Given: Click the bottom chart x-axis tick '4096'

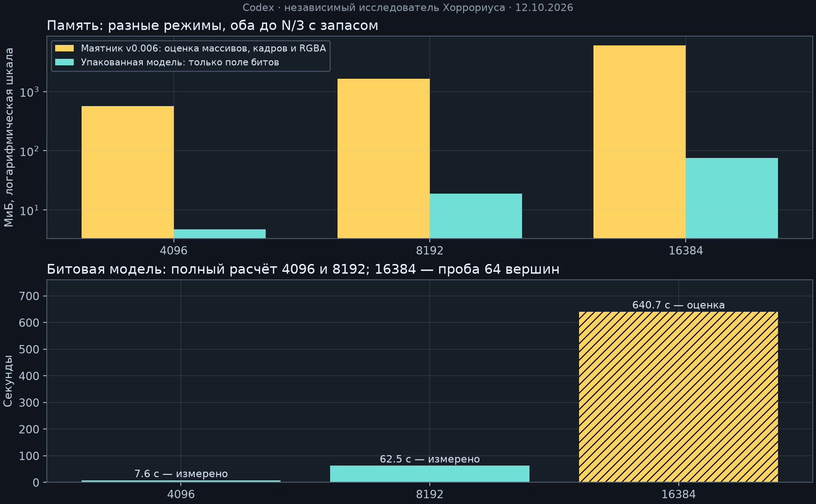Looking at the screenshot, I should point(181,494).
